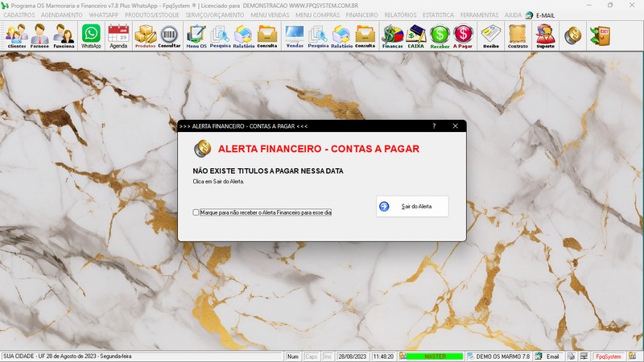Click Relatório printer icon beside Menu OS Pesquisa
The image size is (644, 362).
244,36
